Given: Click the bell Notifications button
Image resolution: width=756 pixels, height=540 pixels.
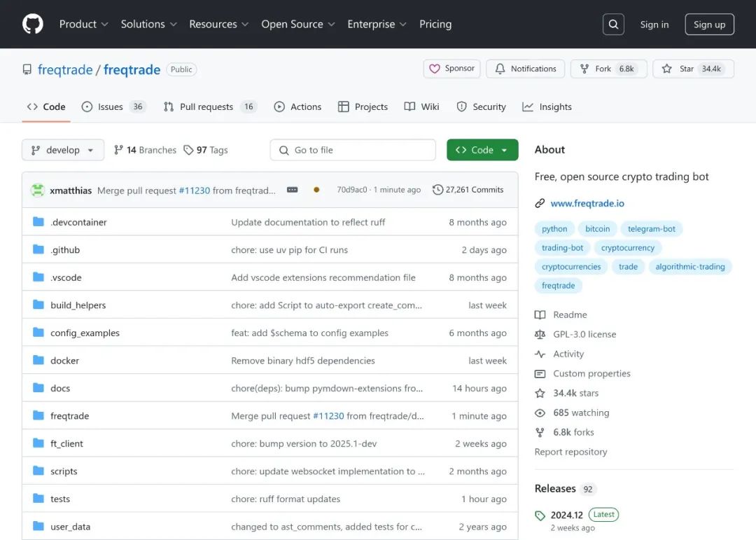Looking at the screenshot, I should (526, 69).
